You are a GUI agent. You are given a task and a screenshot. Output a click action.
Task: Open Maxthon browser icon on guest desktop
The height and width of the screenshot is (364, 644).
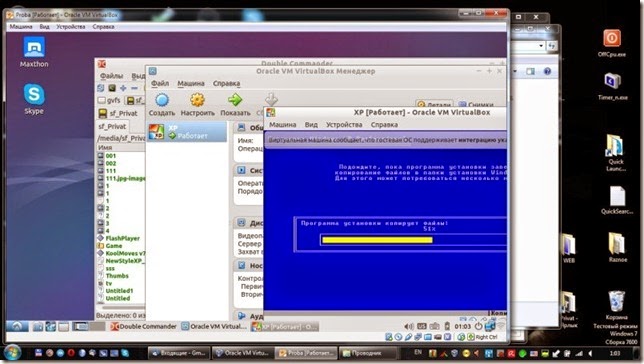pos(34,47)
